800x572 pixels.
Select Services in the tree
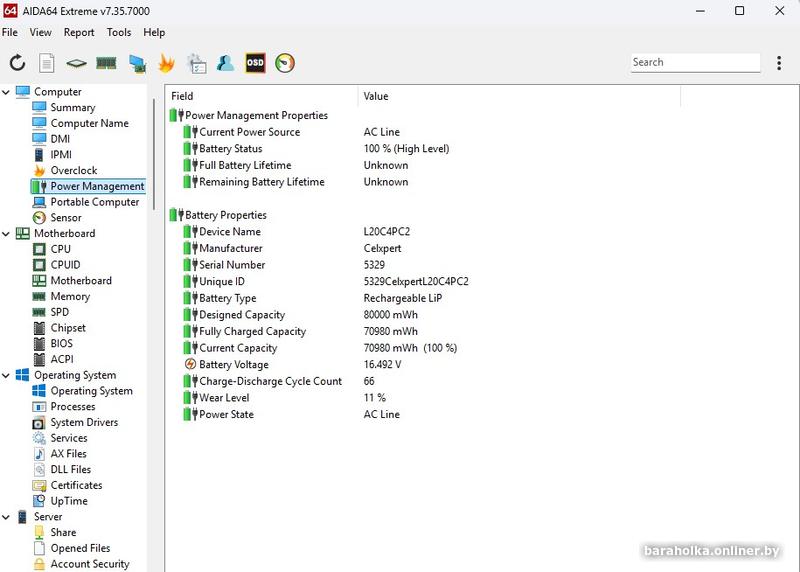pos(60,438)
